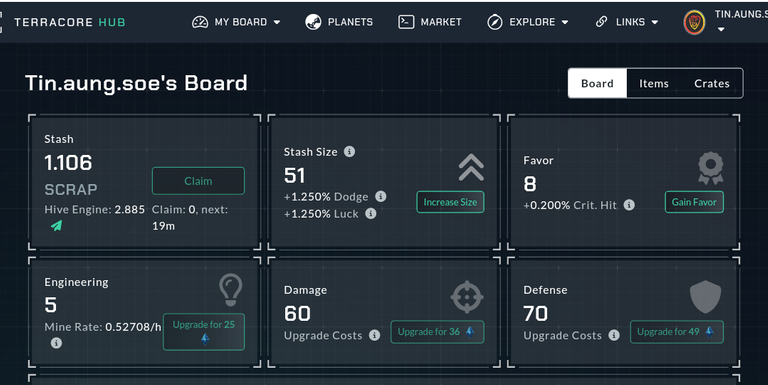Click the Favor award ribbon icon
Screen dimensions: 768x385
click(x=711, y=168)
